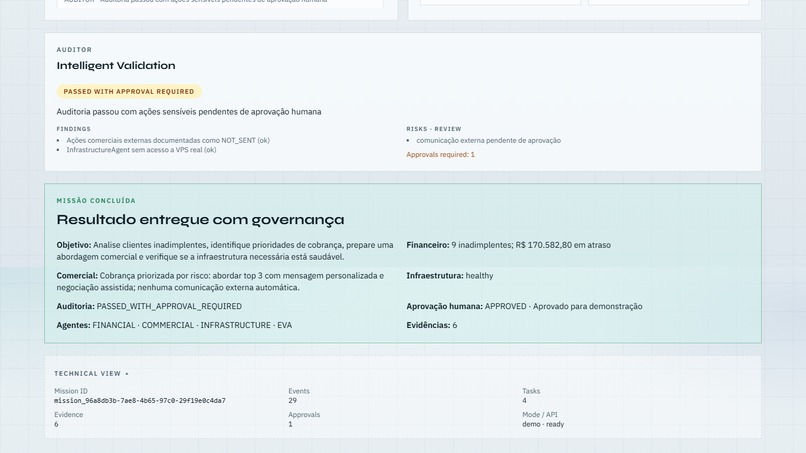
Task: Click 'Evidências: 6' entry
Action: [432, 325]
